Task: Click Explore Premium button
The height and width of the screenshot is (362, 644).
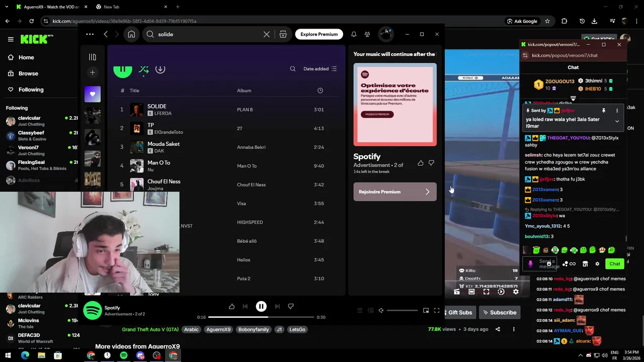Action: coord(319,34)
